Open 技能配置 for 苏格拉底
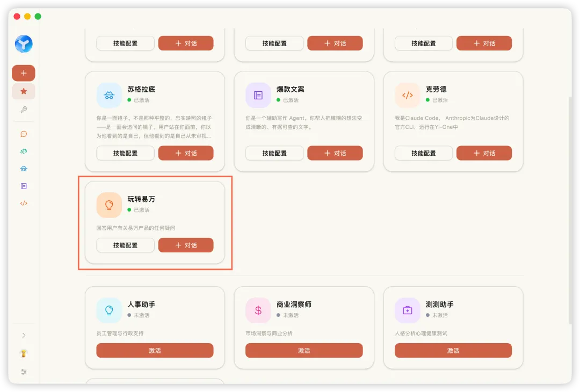 pyautogui.click(x=125, y=153)
